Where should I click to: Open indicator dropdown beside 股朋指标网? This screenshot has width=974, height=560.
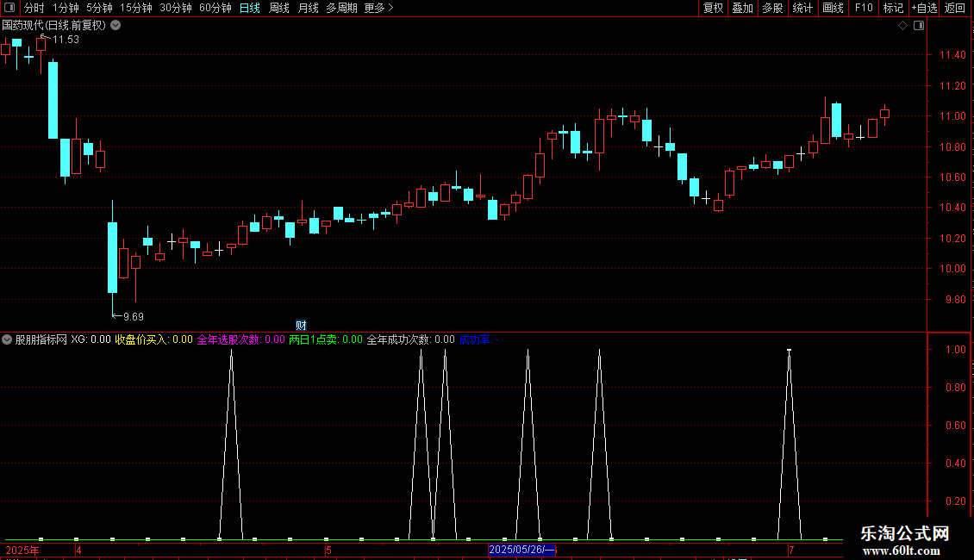pyautogui.click(x=7, y=339)
